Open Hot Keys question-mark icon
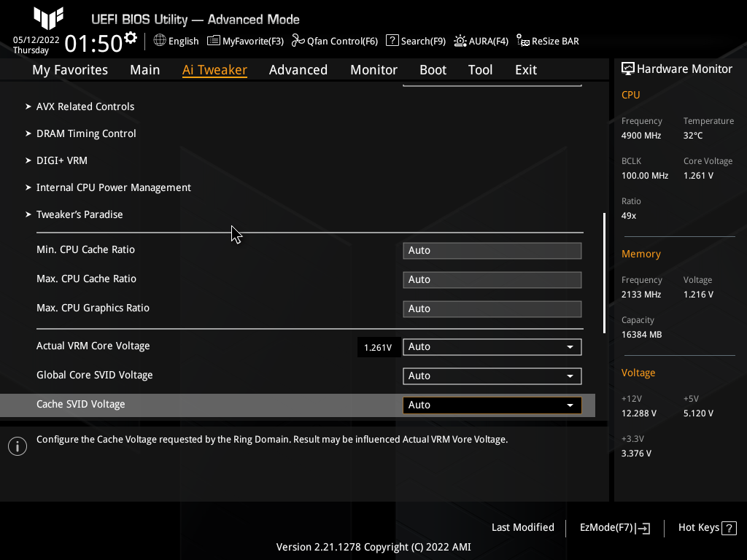 [729, 528]
